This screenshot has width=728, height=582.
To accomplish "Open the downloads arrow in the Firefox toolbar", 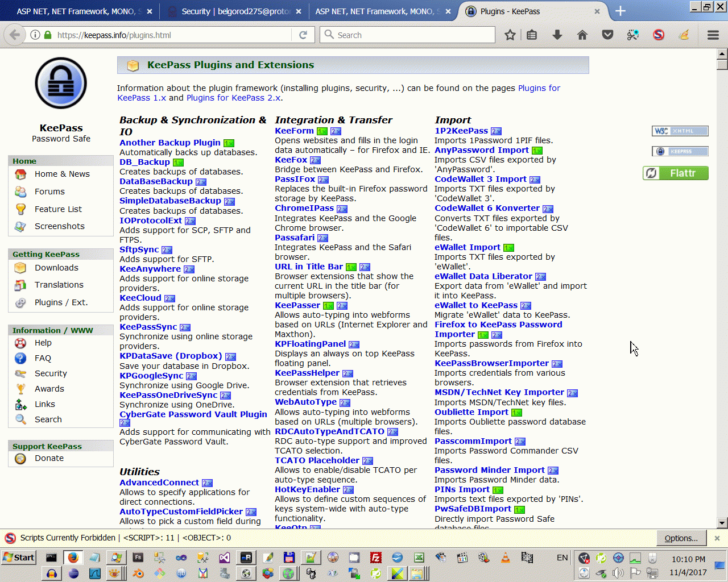I will pos(557,35).
